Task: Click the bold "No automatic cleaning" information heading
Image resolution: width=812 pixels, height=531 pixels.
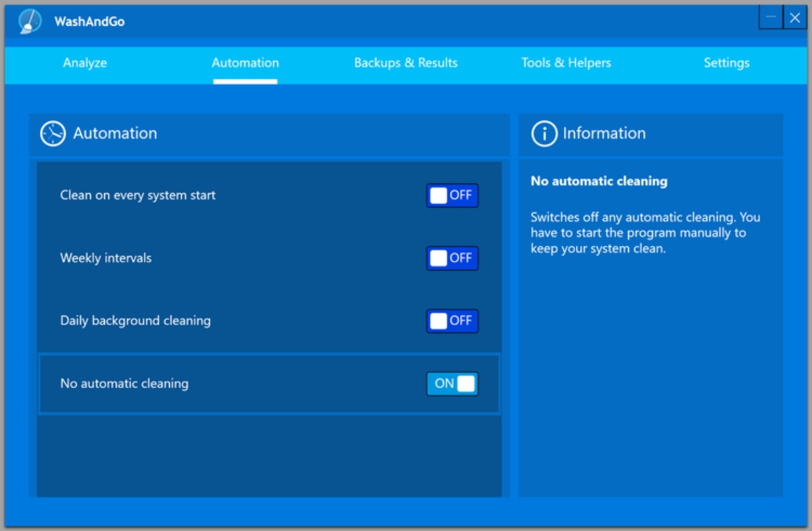Action: point(599,181)
